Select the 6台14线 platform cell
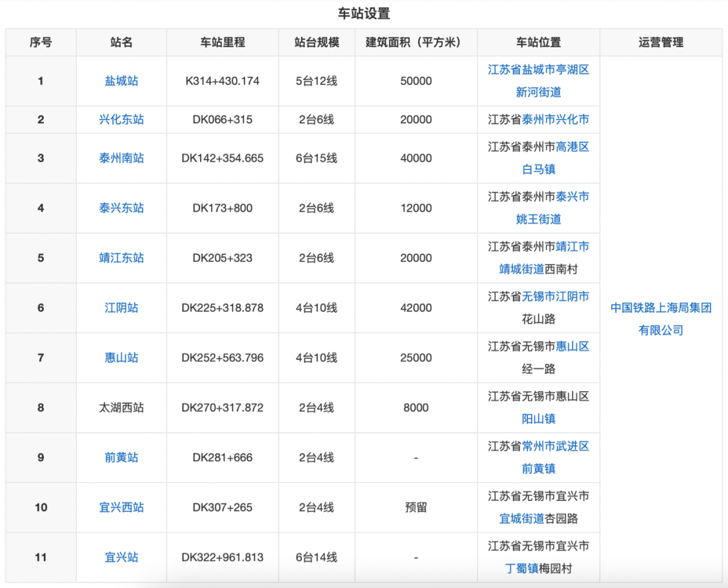The image size is (728, 588). (317, 558)
